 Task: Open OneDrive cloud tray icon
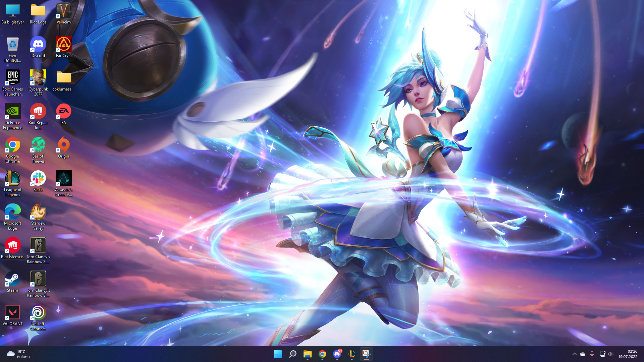[x=583, y=354]
